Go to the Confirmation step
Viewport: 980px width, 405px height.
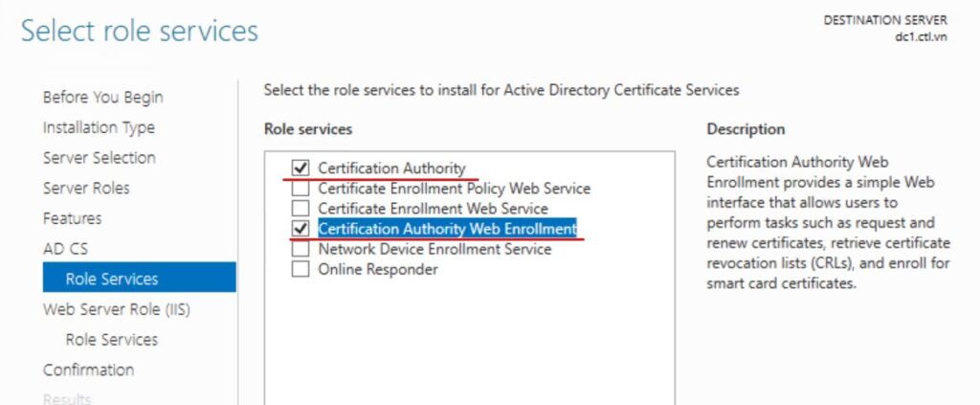pos(88,370)
